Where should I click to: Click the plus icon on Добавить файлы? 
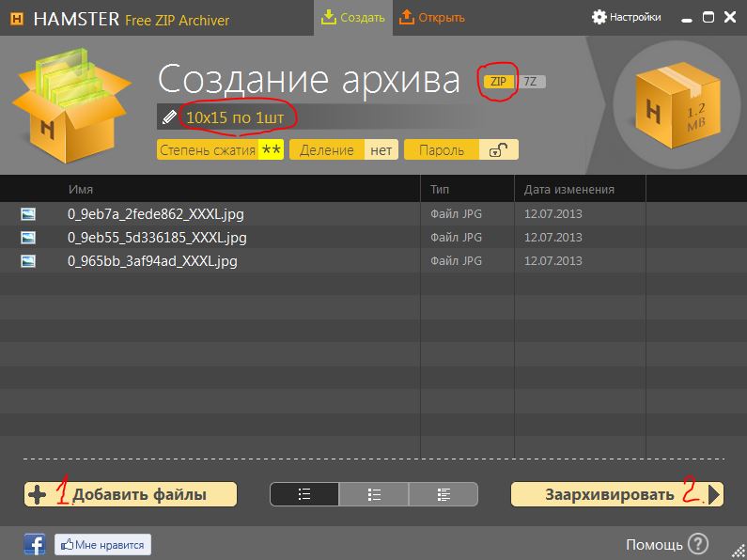point(38,494)
